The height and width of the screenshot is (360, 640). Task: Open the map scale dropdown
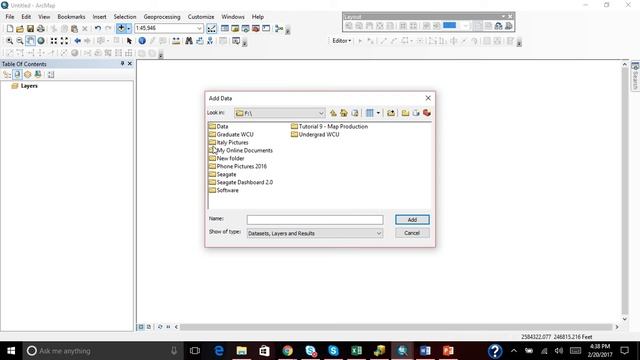tap(199, 29)
